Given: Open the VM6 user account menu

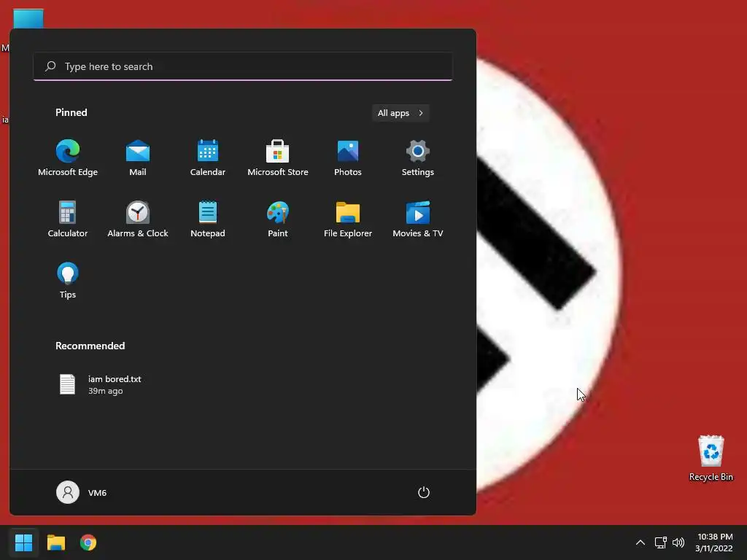Looking at the screenshot, I should coord(82,492).
